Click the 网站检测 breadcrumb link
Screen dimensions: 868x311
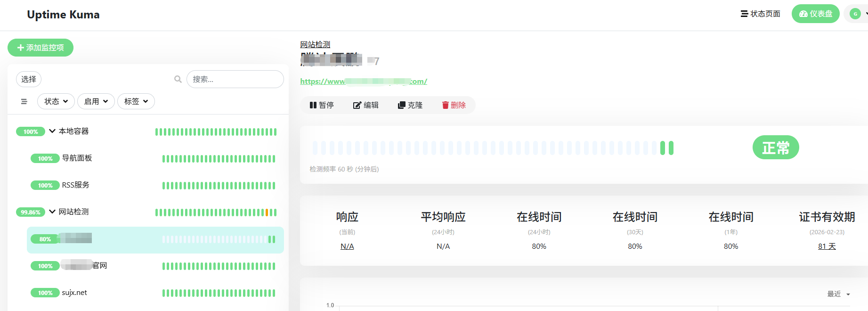pyautogui.click(x=315, y=44)
